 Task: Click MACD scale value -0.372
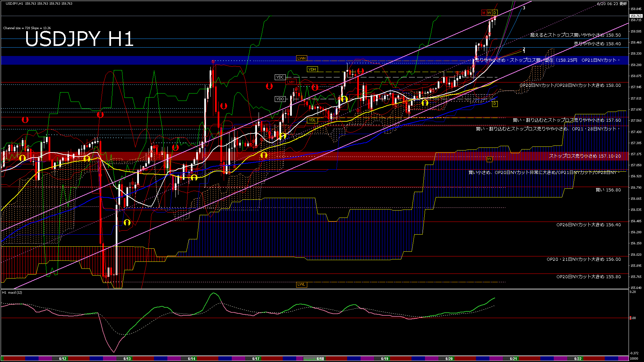[x=634, y=353]
